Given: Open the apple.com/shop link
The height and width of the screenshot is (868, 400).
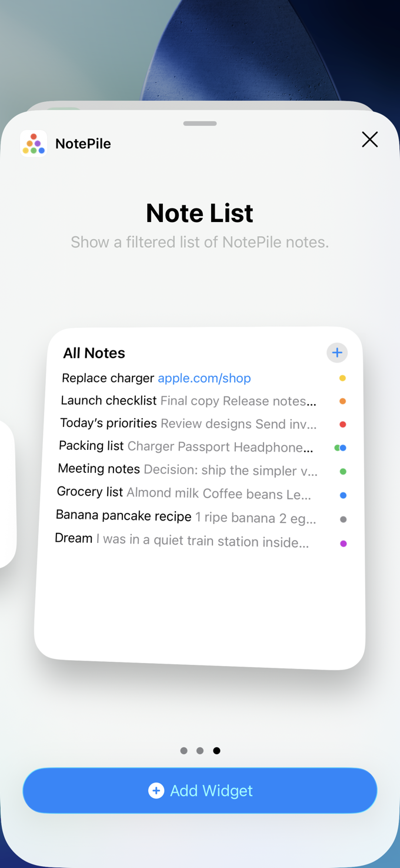Looking at the screenshot, I should [204, 378].
